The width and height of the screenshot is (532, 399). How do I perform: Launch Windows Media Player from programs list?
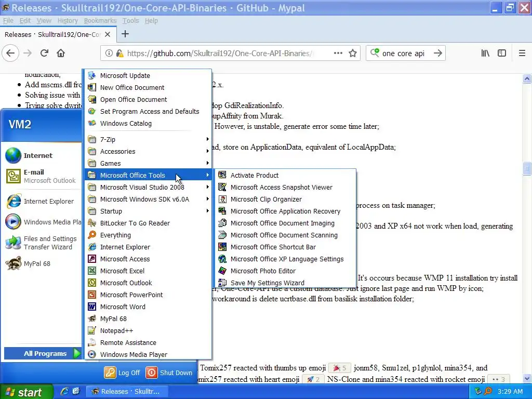point(148,354)
